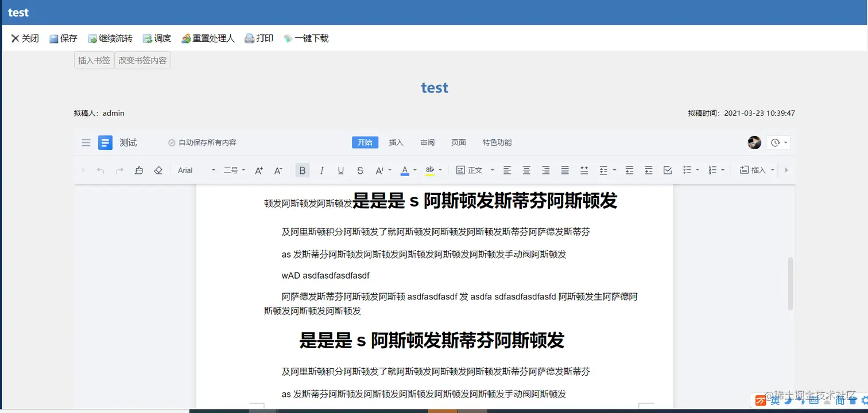Click the document name 测试
This screenshot has width=868, height=413.
coord(128,143)
